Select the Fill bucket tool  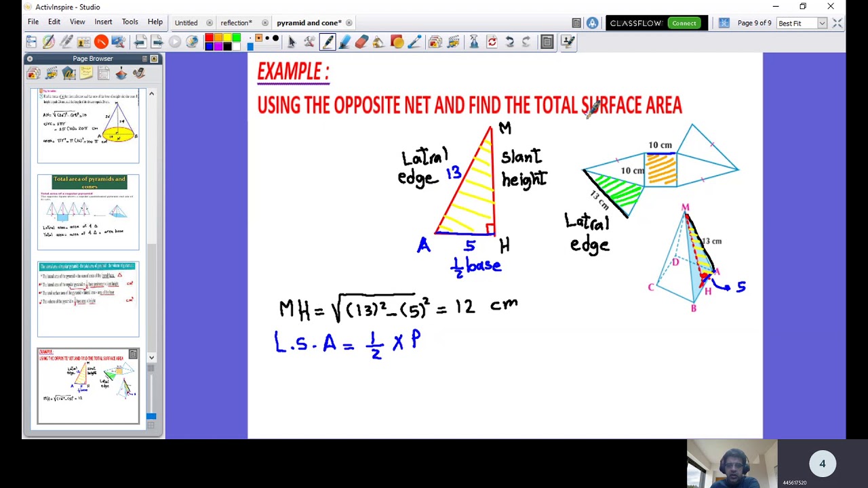tap(379, 42)
